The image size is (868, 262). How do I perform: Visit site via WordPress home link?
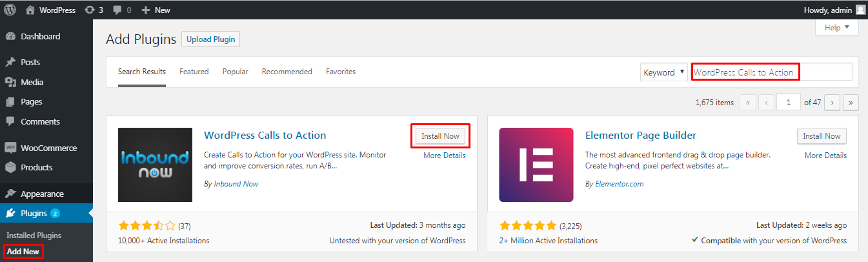coord(50,10)
